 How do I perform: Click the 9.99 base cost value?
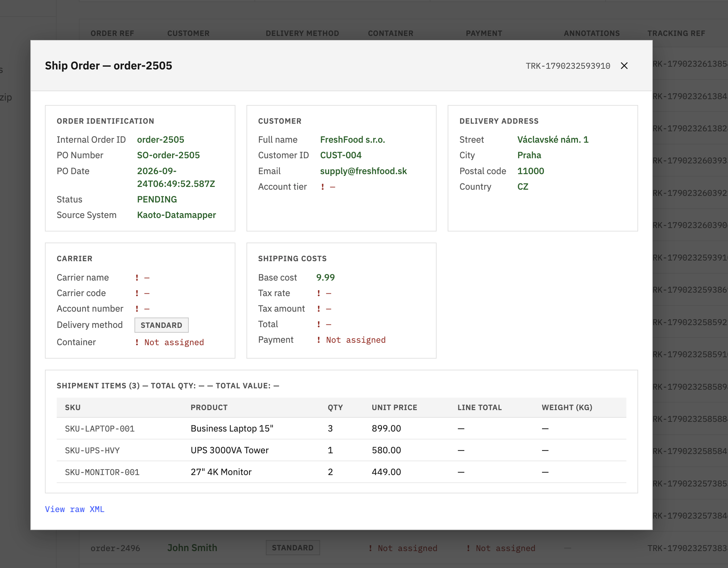click(325, 277)
